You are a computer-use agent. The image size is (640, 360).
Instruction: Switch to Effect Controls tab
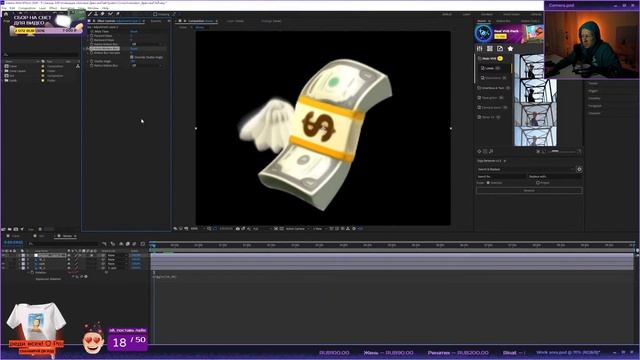click(117, 21)
